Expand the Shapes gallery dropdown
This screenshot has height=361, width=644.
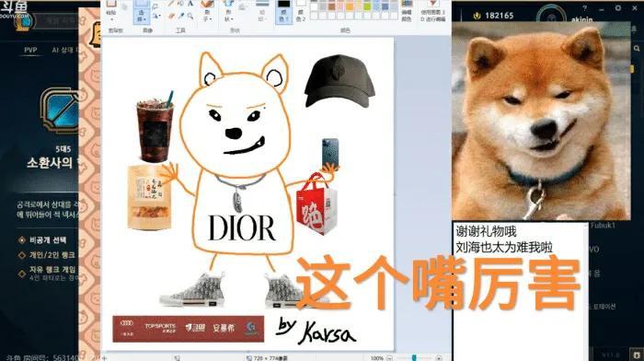click(229, 16)
